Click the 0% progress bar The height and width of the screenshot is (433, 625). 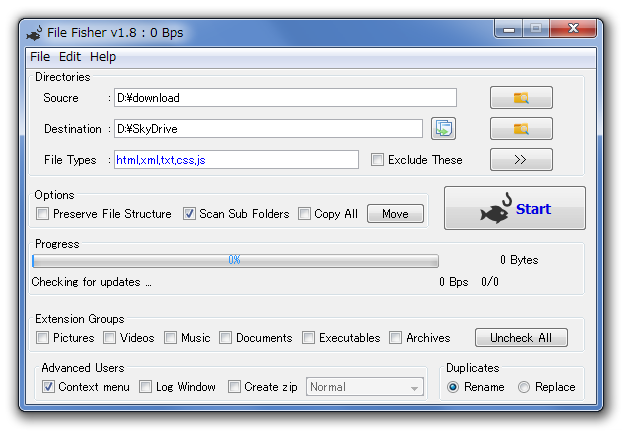(235, 260)
